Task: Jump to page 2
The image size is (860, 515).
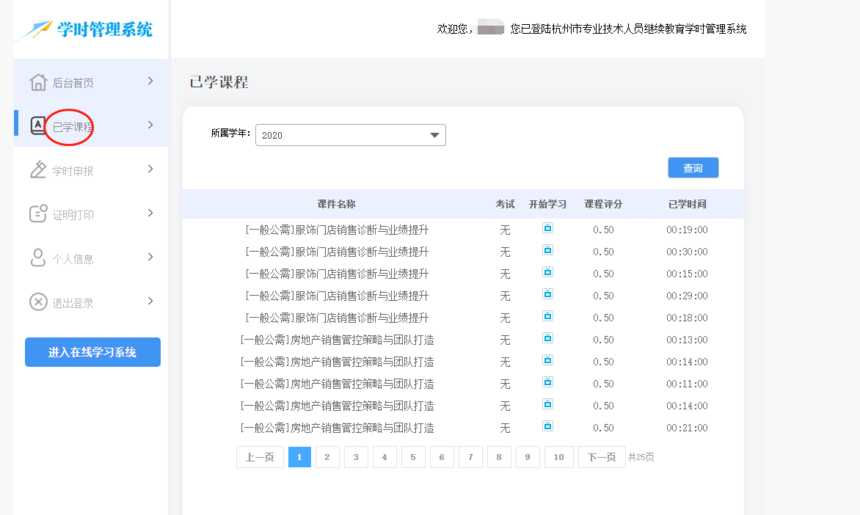Action: [327, 457]
